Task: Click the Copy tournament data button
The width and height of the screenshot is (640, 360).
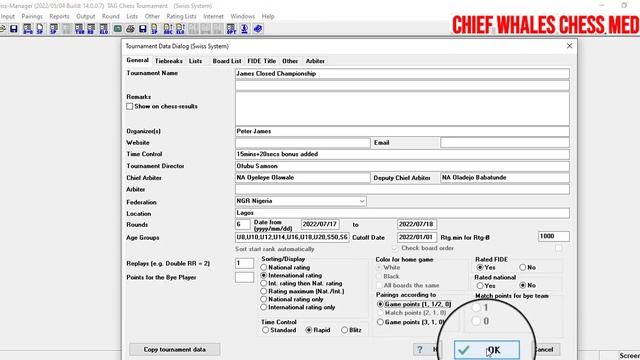Action: click(x=175, y=349)
